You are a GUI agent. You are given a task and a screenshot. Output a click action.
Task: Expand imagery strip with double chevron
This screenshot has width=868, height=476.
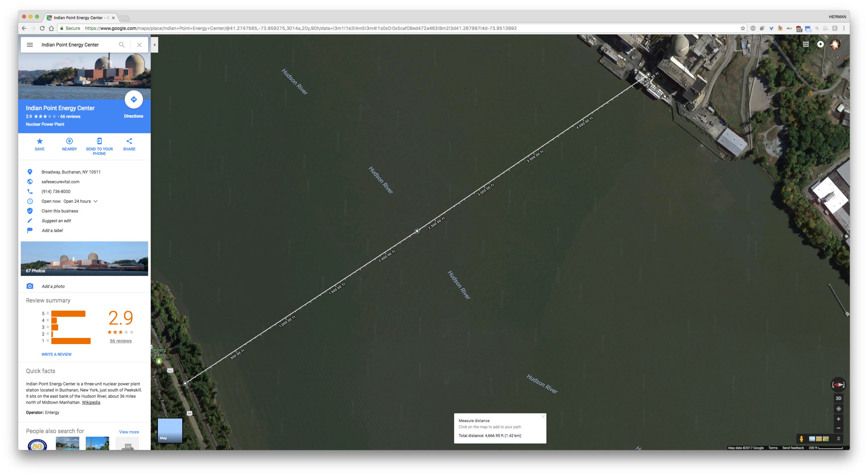838,439
